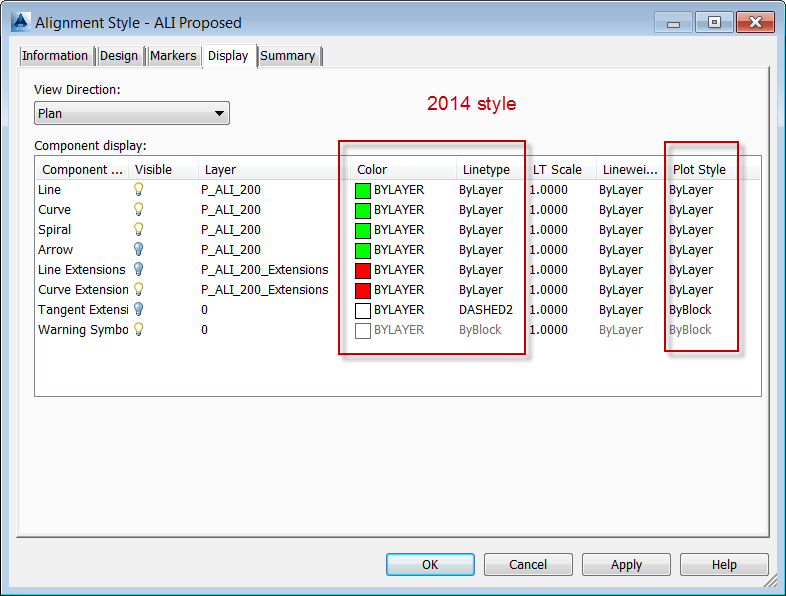Click Curve Extension lightbulb icon
The width and height of the screenshot is (786, 596).
[x=138, y=290]
